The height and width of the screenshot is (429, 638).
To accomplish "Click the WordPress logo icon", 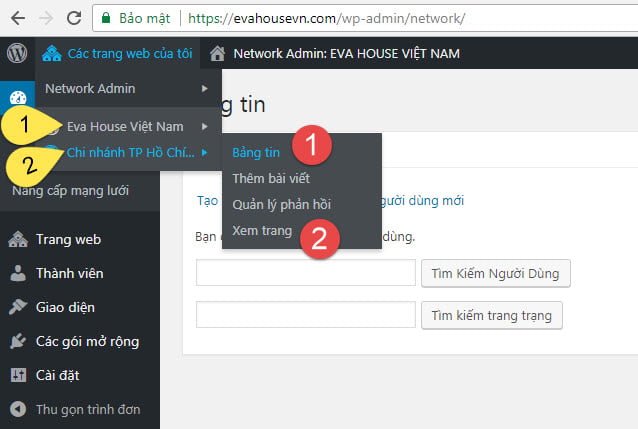I will [x=17, y=53].
